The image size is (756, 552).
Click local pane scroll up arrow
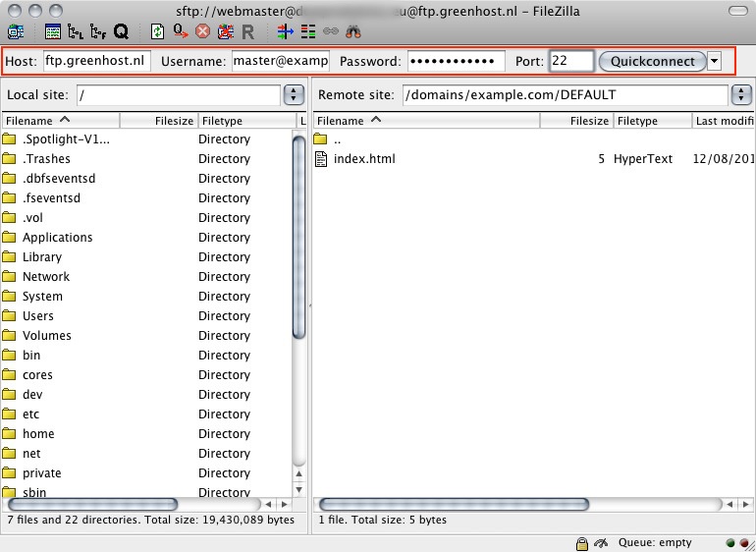tap(298, 473)
